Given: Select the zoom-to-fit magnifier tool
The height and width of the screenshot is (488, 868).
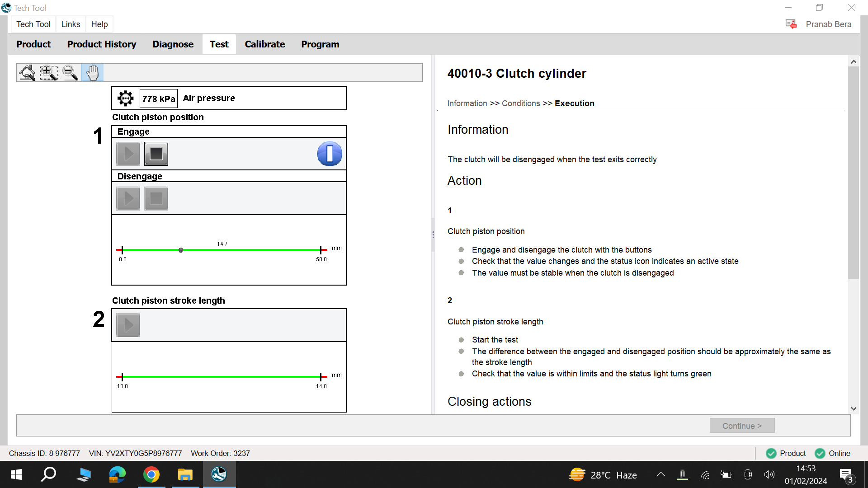Looking at the screenshot, I should (x=27, y=73).
